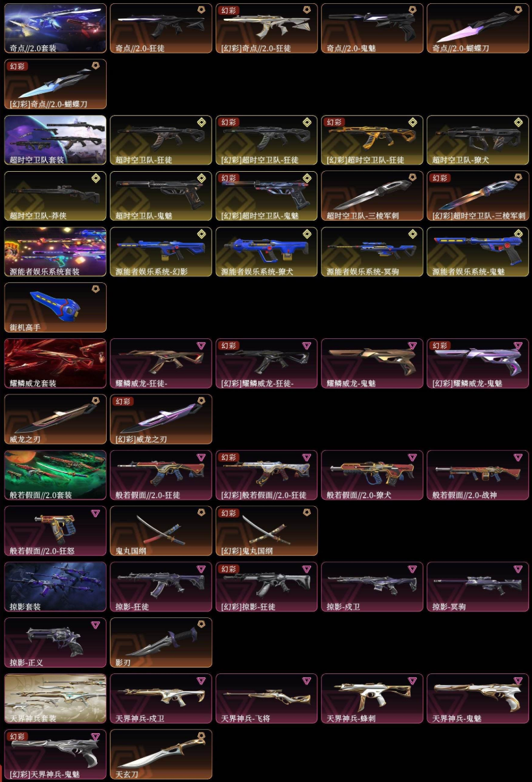Select the 鬼丸国纲 katana skin
Image resolution: width=532 pixels, height=782 pixels.
coord(161,531)
